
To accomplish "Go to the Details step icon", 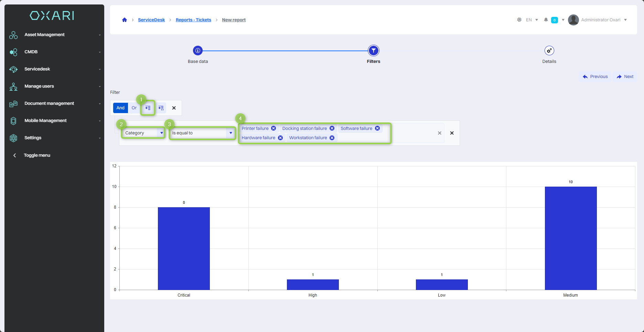I will tap(549, 51).
